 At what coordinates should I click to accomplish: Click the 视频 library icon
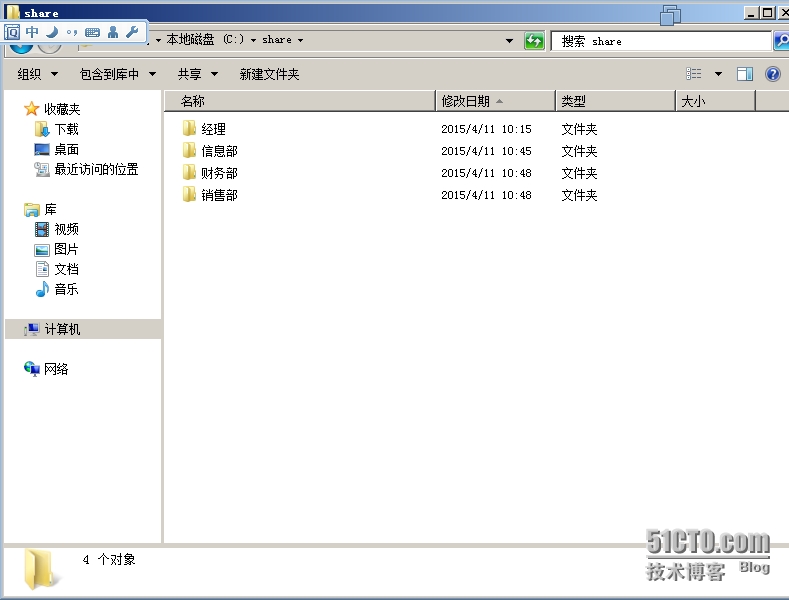coord(42,230)
